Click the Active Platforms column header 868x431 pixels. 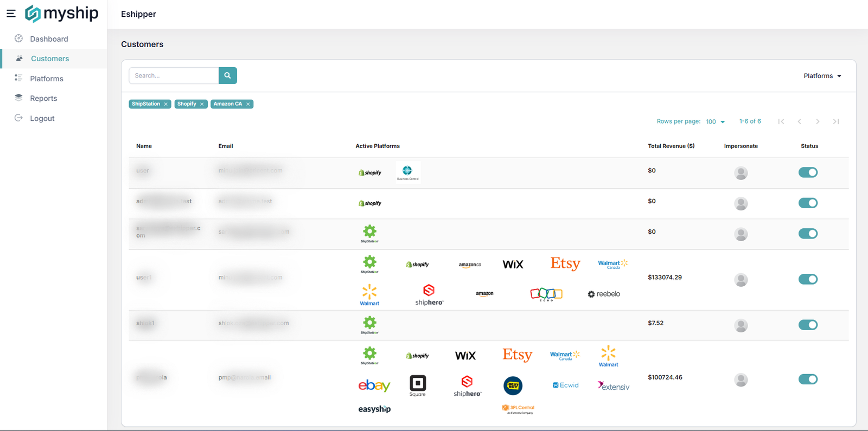tap(378, 146)
